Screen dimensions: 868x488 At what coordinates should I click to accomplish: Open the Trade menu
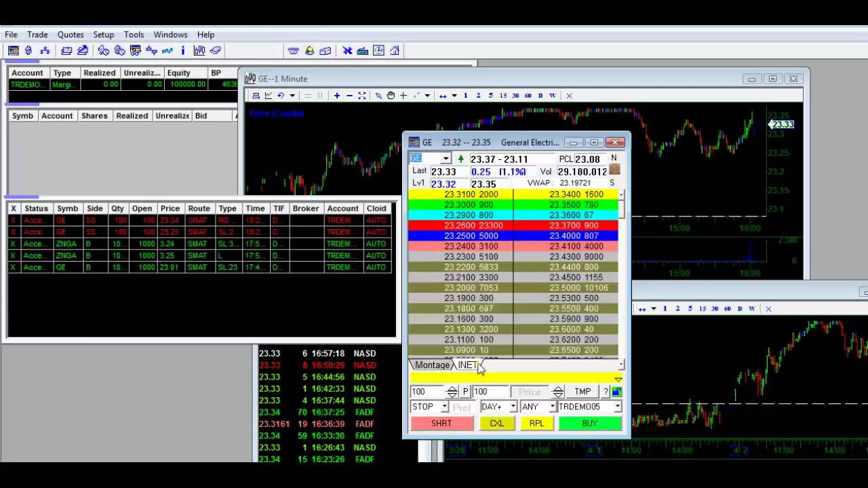[x=37, y=35]
